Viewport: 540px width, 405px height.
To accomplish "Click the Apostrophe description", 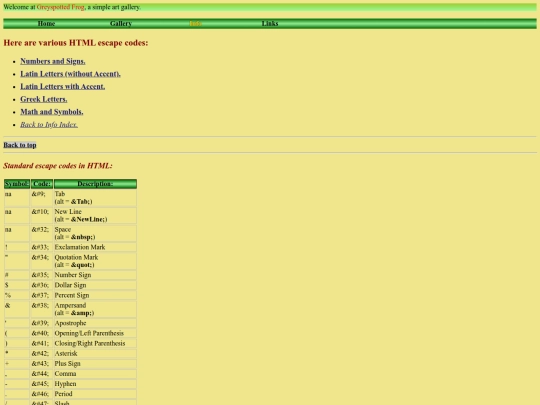I will point(95,323).
